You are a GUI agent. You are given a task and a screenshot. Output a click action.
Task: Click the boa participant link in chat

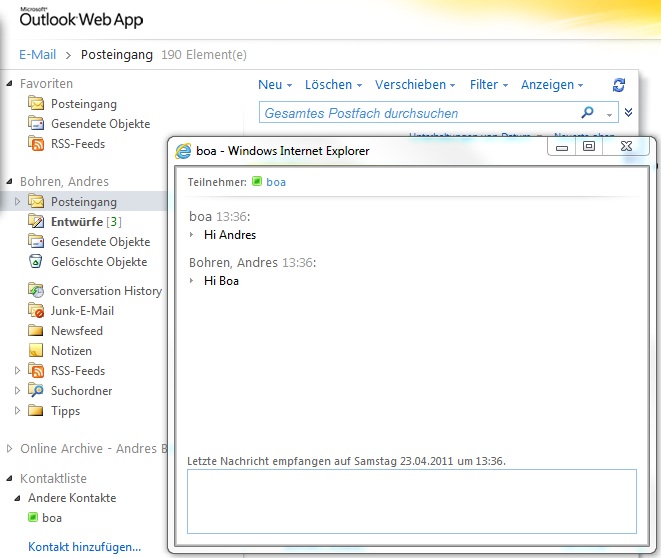(276, 182)
